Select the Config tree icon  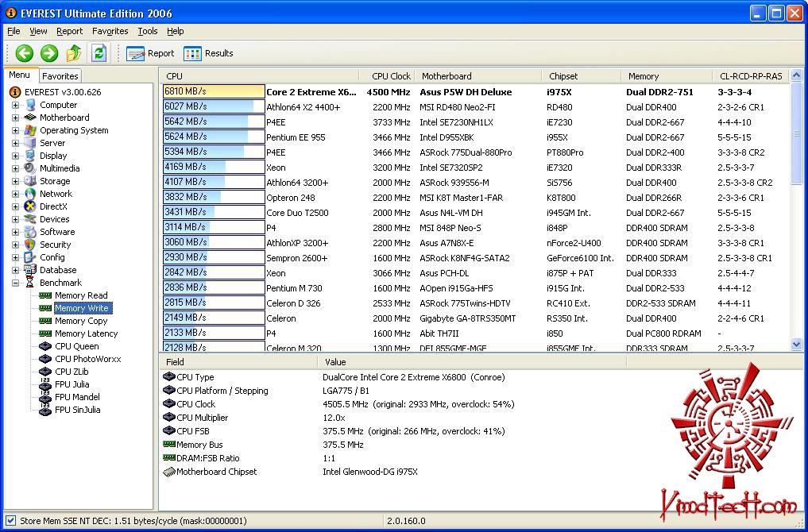(x=30, y=257)
